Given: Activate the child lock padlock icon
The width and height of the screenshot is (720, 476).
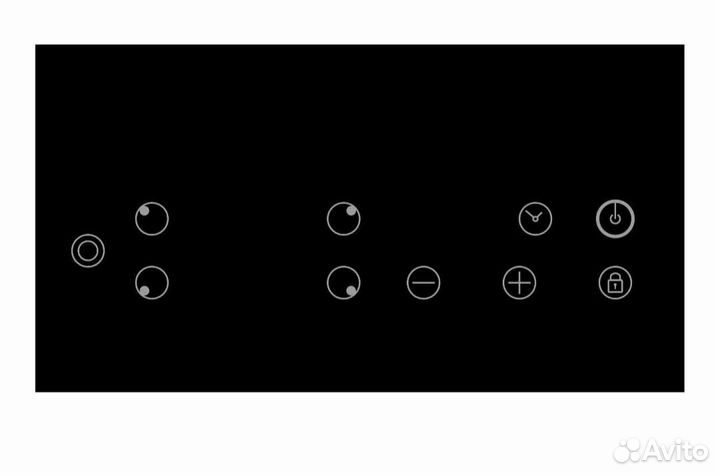Looking at the screenshot, I should pos(615,282).
